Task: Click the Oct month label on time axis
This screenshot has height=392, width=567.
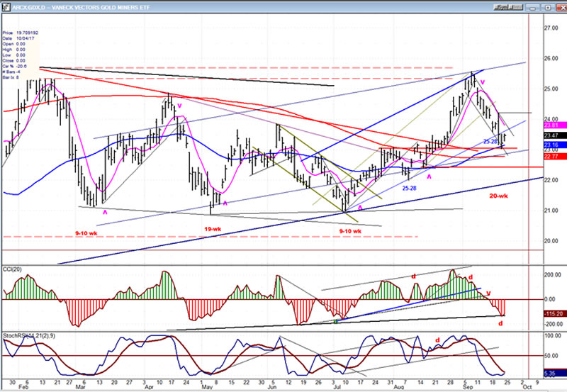Action: tap(527, 387)
